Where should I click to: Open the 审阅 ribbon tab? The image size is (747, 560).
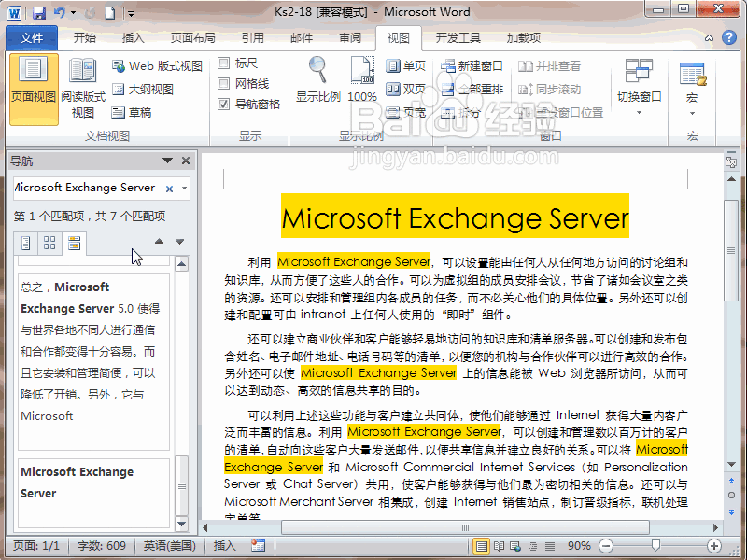point(350,38)
